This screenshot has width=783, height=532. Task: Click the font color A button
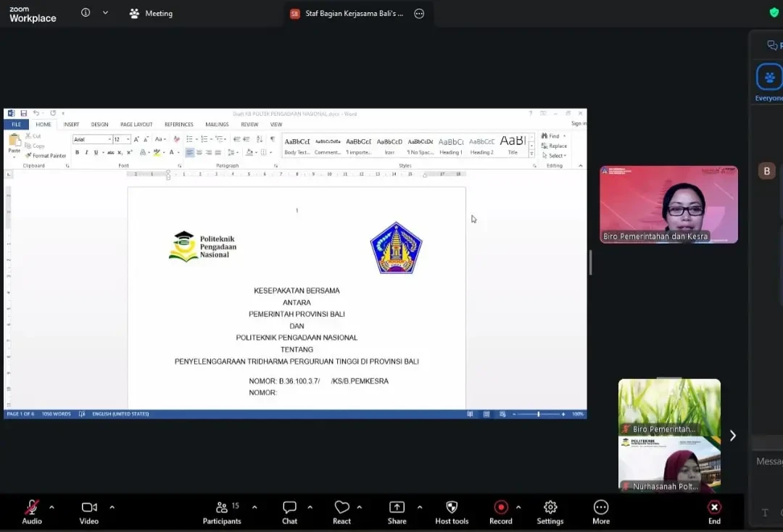pos(171,152)
